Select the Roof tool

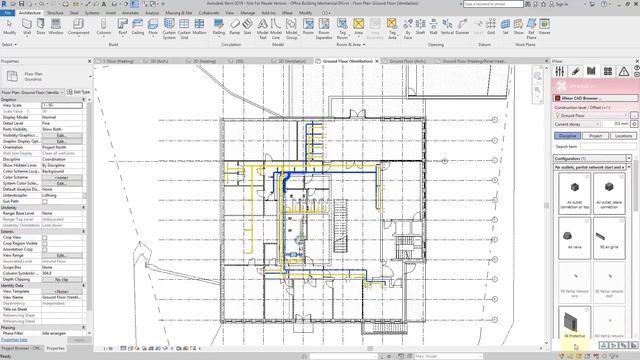[x=122, y=27]
